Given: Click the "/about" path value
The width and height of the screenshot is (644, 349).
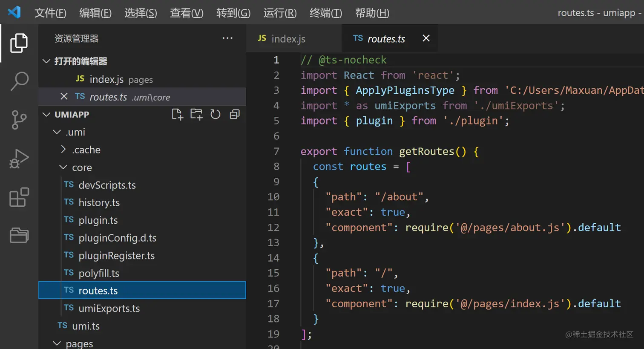Looking at the screenshot, I should pos(399,197).
